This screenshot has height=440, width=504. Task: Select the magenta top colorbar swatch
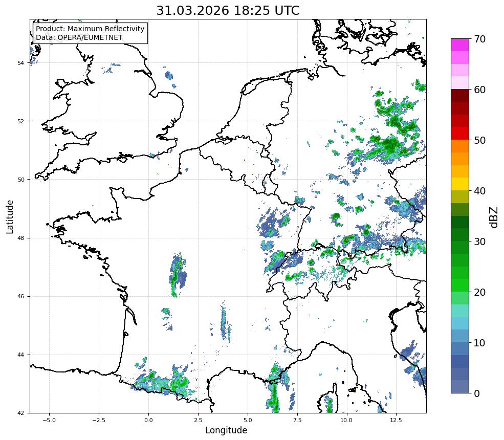click(460, 45)
